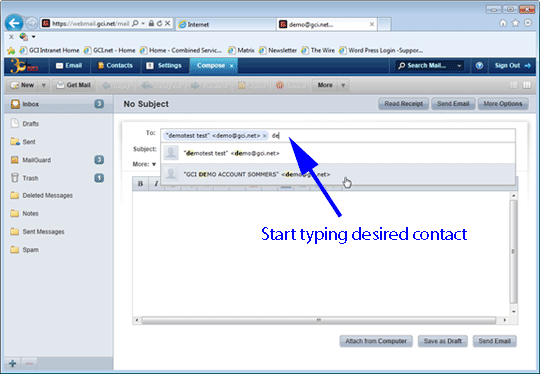540x374 pixels.
Task: Click the message body text area
Action: tap(320, 253)
